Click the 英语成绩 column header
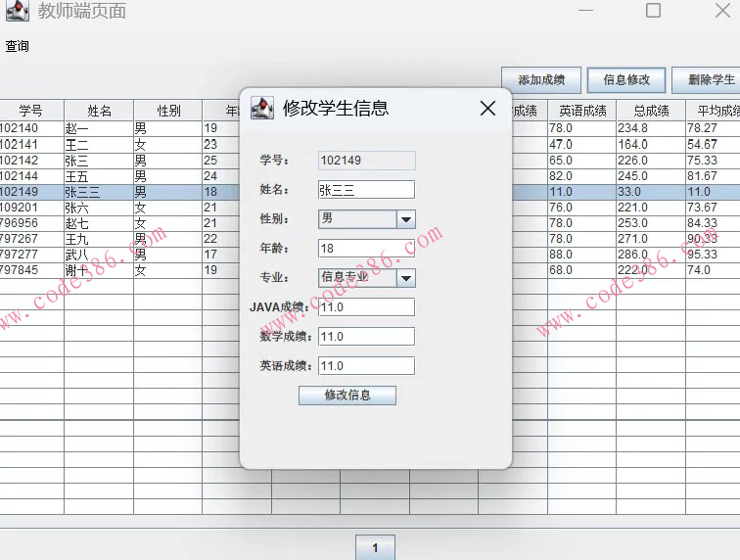740x560 pixels. click(582, 111)
